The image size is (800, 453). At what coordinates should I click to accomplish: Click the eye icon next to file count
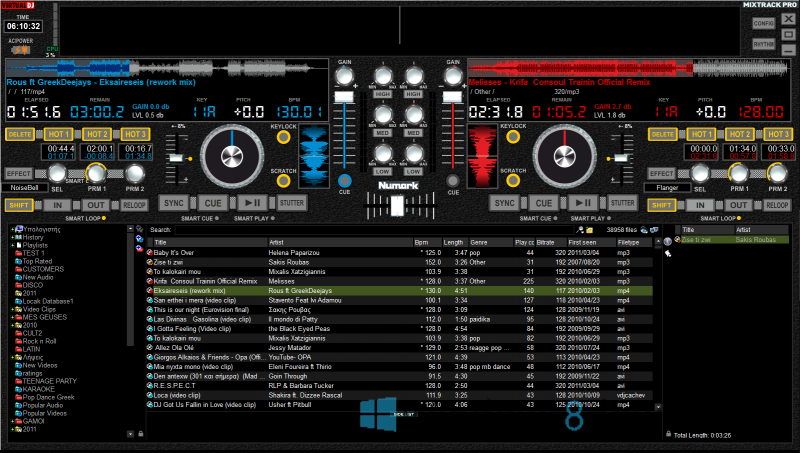tap(644, 230)
